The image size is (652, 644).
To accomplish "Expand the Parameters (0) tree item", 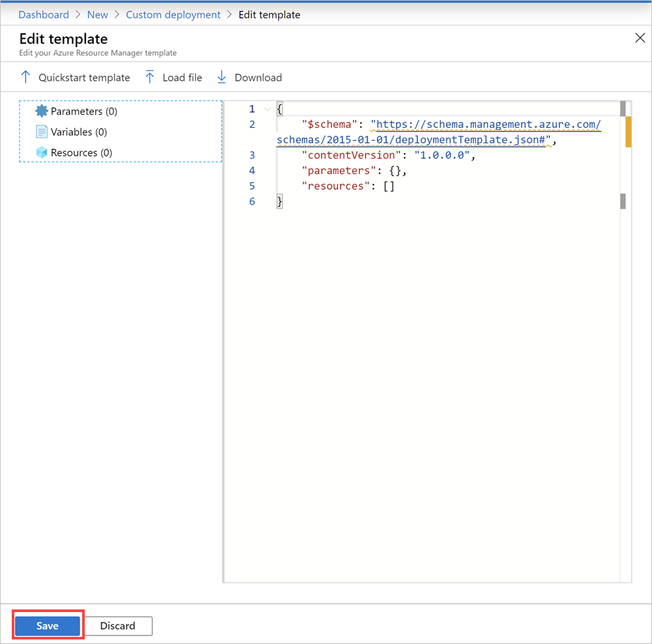I will 82,111.
